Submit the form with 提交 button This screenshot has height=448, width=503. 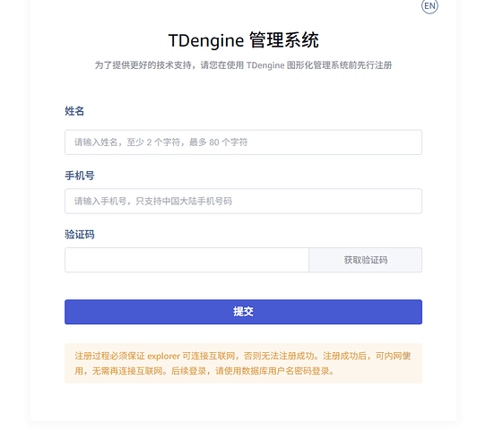pos(243,312)
